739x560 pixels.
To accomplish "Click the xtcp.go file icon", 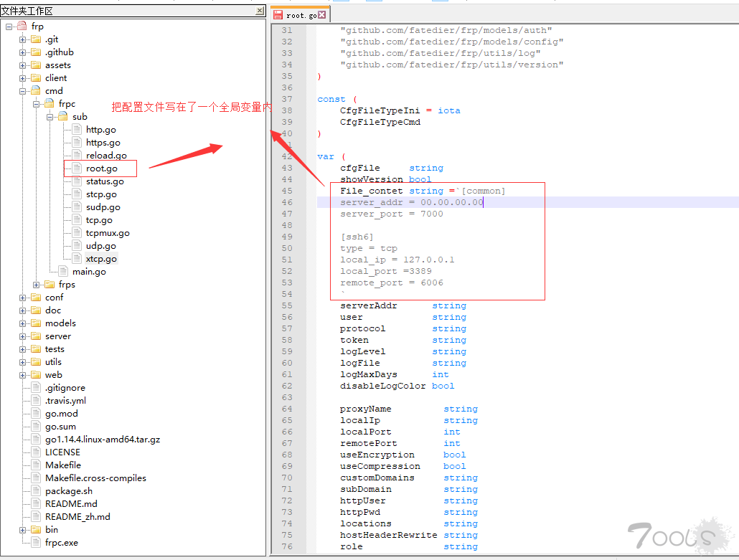I will pos(77,259).
